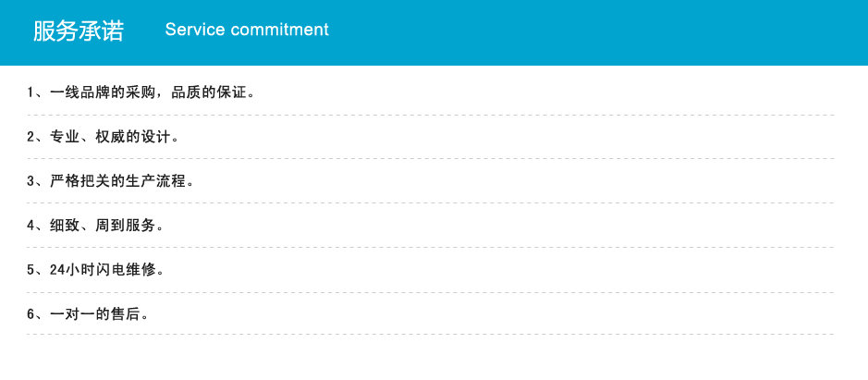This screenshot has height=380, width=868.
Task: Select item 2 专业 text
Action: tap(53, 137)
